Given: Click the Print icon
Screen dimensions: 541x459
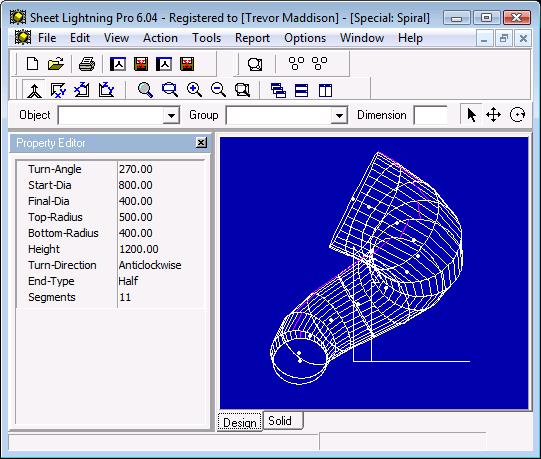Looking at the screenshot, I should pos(87,64).
